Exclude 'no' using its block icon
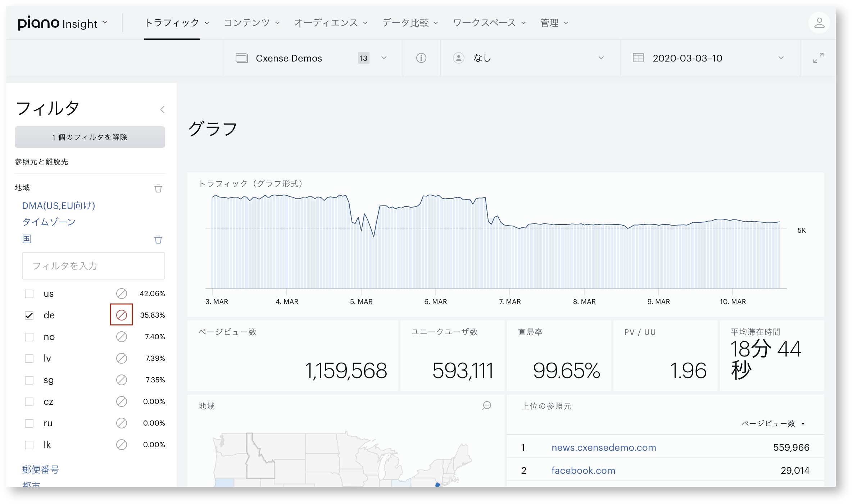 click(x=121, y=337)
